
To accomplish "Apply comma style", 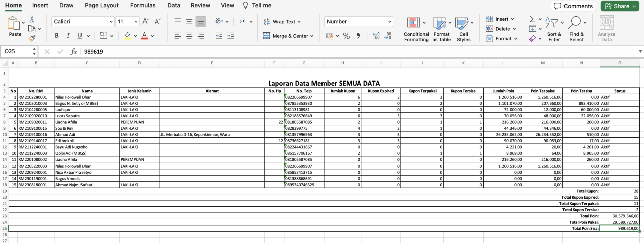I will 358,36.
